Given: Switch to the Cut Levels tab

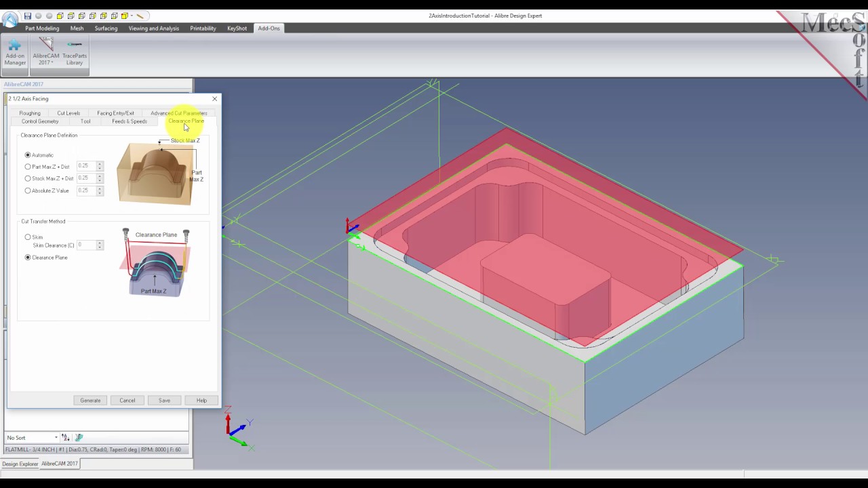Looking at the screenshot, I should [68, 113].
